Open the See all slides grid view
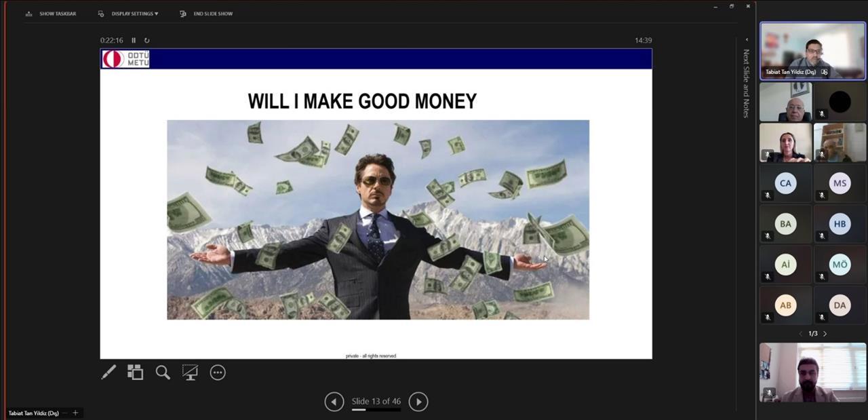The height and width of the screenshot is (420, 868). point(136,373)
